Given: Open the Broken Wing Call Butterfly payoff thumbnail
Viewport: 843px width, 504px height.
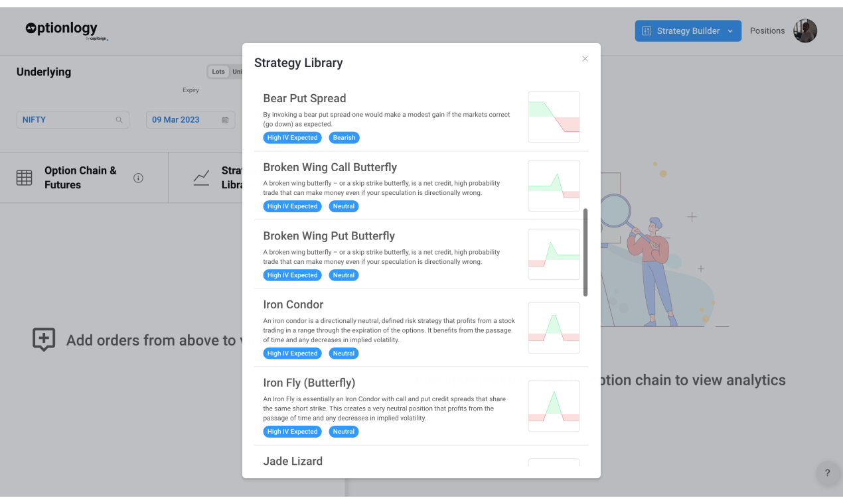Looking at the screenshot, I should 554,186.
